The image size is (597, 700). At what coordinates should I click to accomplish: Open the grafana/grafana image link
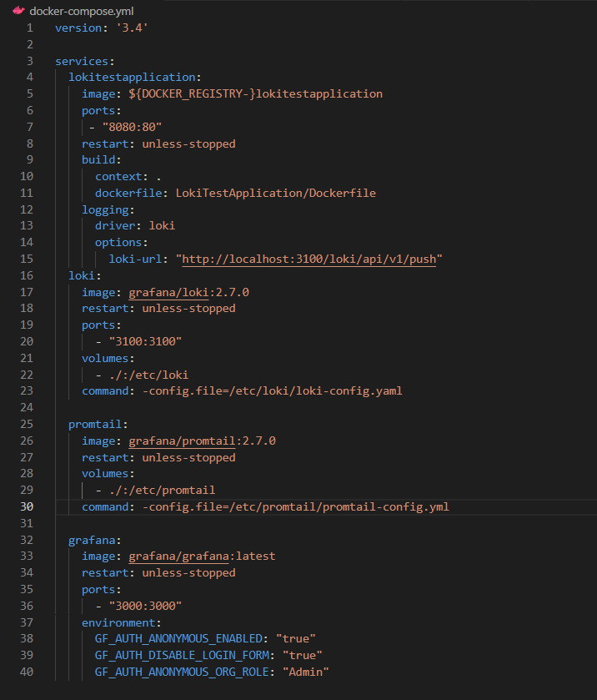click(179, 556)
